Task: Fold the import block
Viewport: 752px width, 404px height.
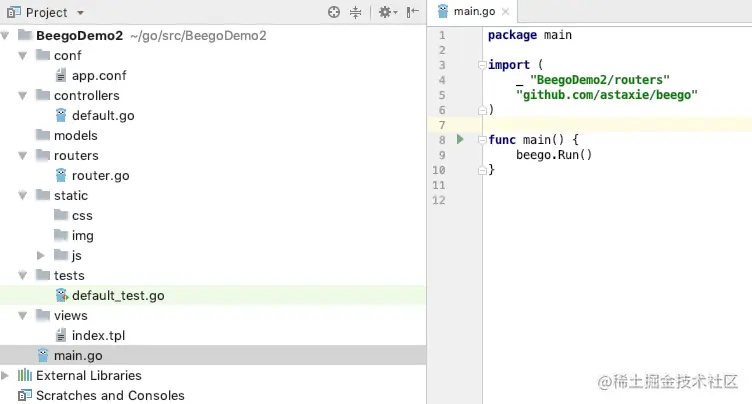Action: tap(482, 65)
